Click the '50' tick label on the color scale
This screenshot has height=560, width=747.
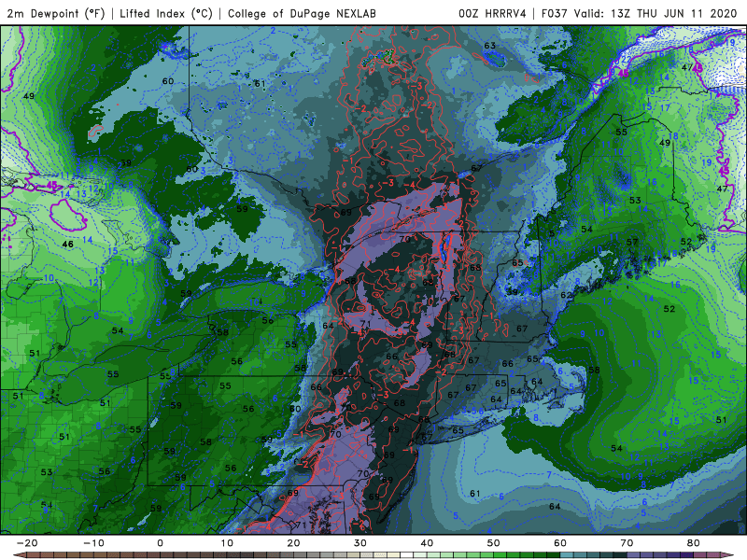[494, 543]
